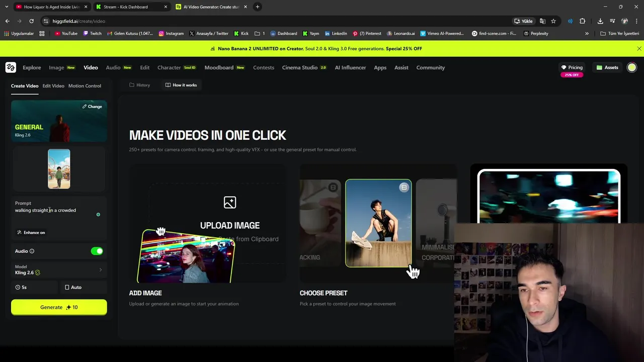644x362 pixels.
Task: Open the Character menu
Action: point(177,67)
